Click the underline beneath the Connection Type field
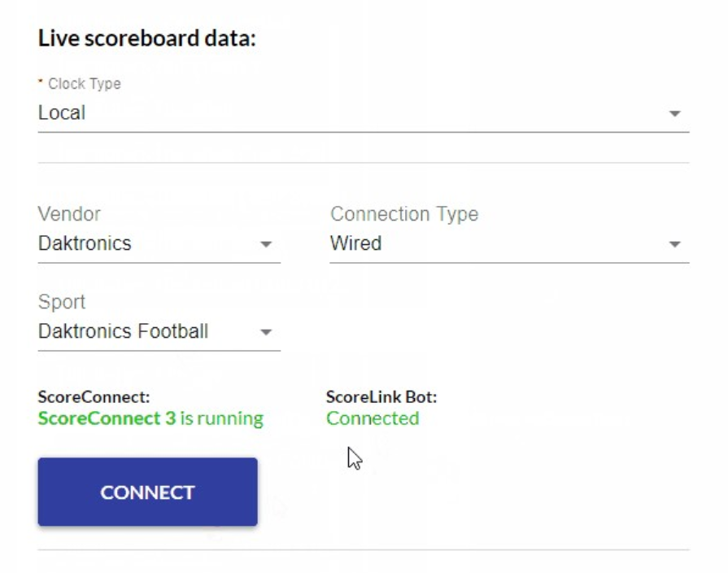Viewport: 728px width, 573px height. [x=509, y=263]
